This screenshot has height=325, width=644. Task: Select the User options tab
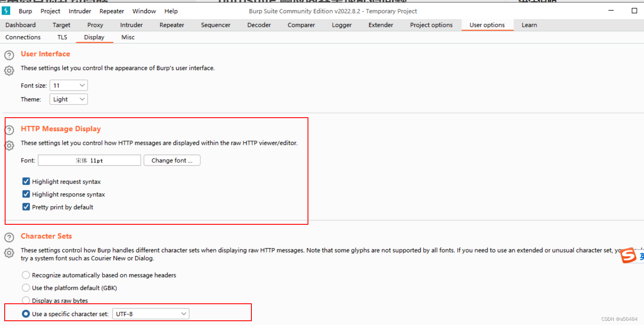pos(487,25)
